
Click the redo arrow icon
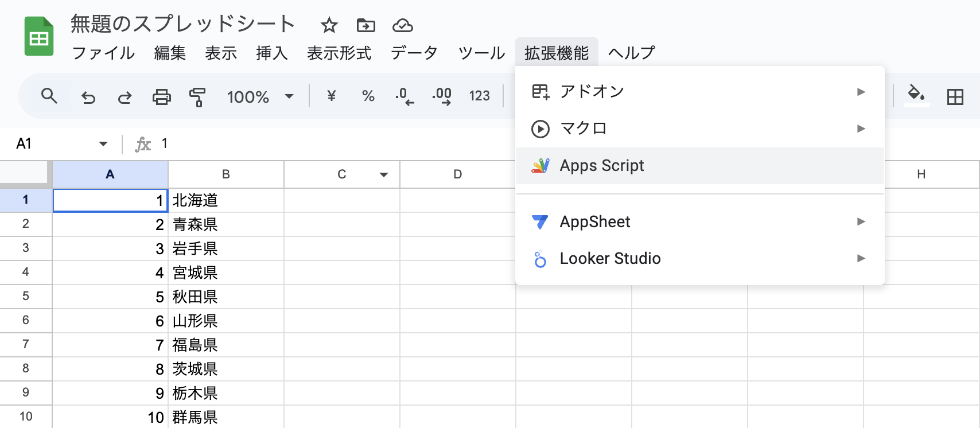(x=125, y=97)
